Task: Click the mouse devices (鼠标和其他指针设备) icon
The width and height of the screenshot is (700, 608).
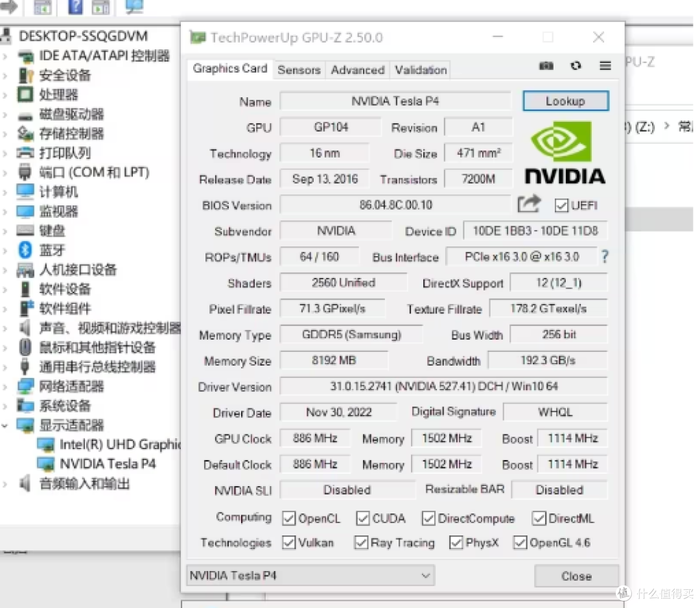Action: 25,347
